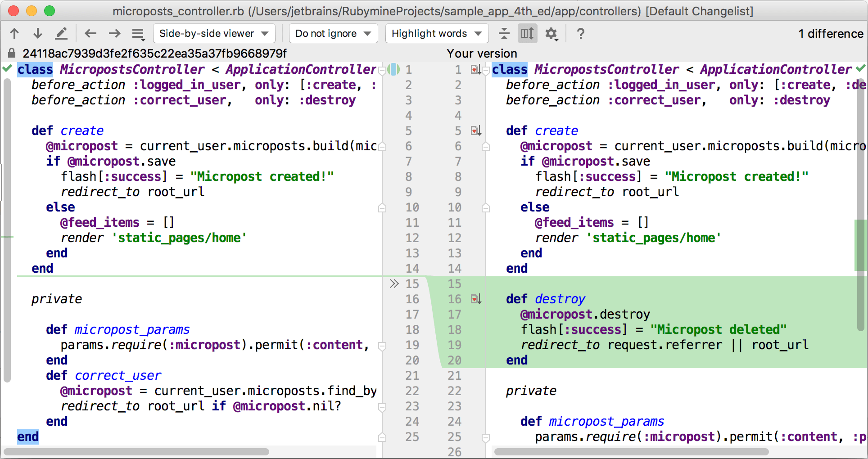This screenshot has height=459, width=868.
Task: Click gutter override icon at def create
Action: tap(476, 130)
